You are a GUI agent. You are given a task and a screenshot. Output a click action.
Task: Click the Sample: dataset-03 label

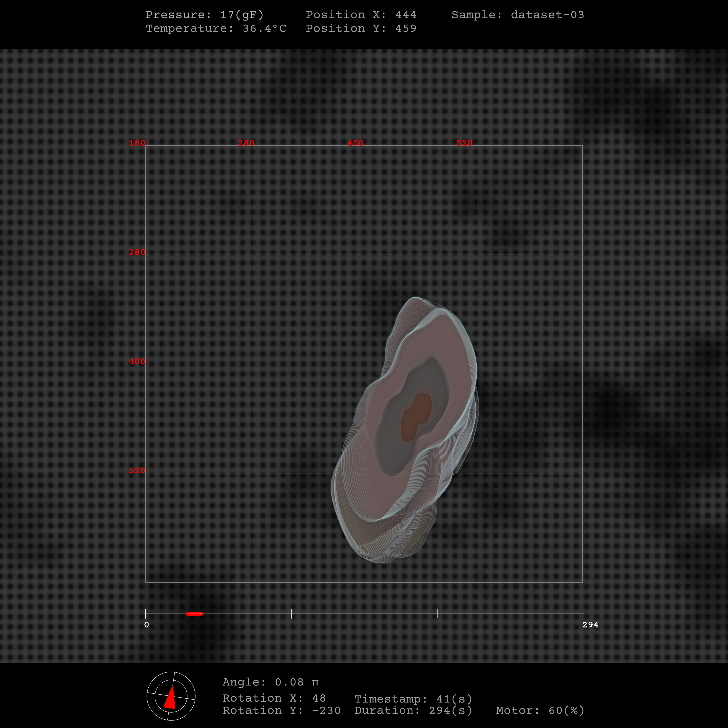point(518,15)
